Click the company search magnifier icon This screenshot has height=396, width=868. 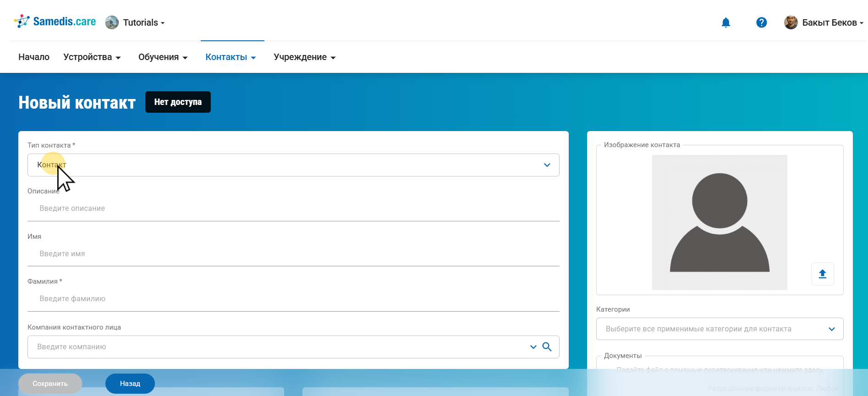(547, 347)
